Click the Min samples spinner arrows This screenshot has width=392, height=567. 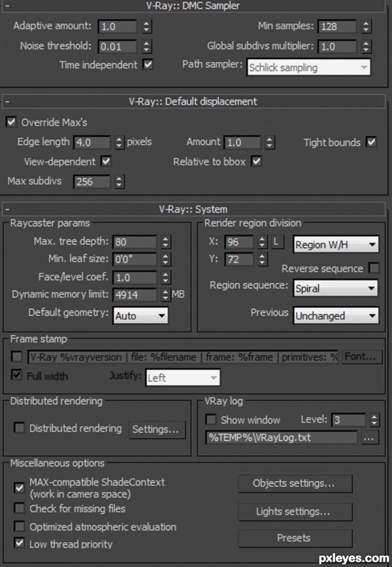click(366, 26)
